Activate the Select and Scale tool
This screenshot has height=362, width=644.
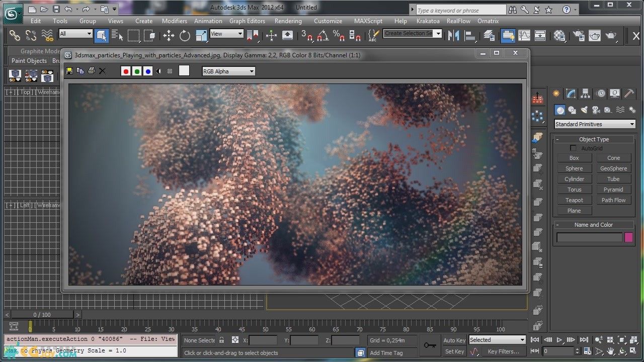(x=201, y=35)
